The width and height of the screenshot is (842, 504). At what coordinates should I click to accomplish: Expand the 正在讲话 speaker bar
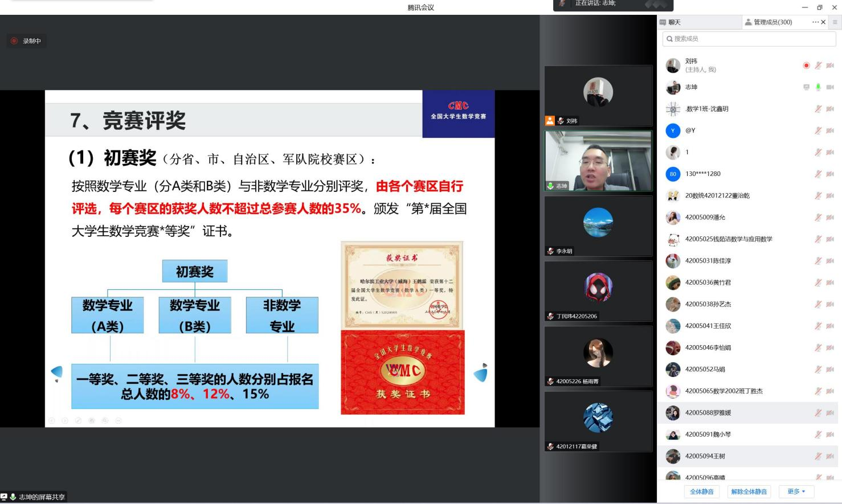[613, 5]
